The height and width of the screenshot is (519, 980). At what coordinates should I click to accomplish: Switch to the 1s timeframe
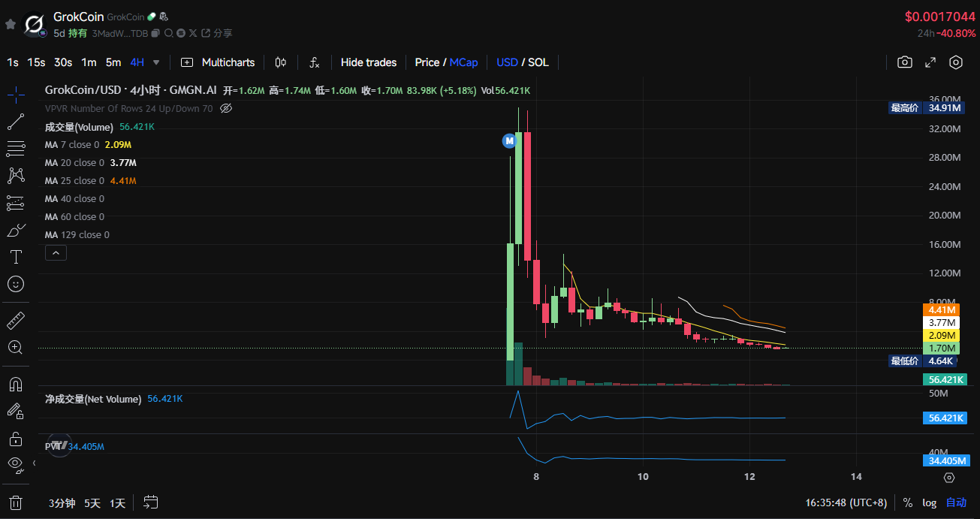coord(13,62)
